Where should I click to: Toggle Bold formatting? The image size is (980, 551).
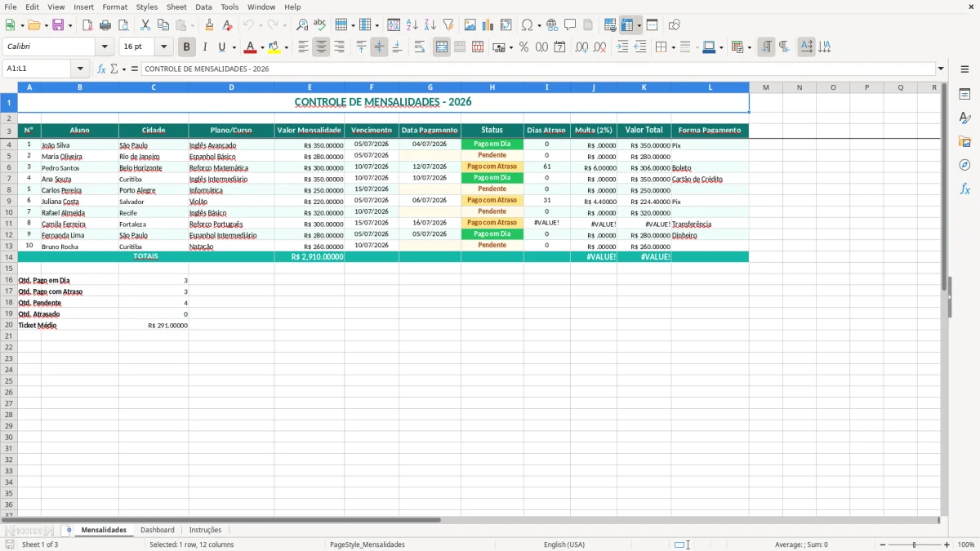click(186, 47)
